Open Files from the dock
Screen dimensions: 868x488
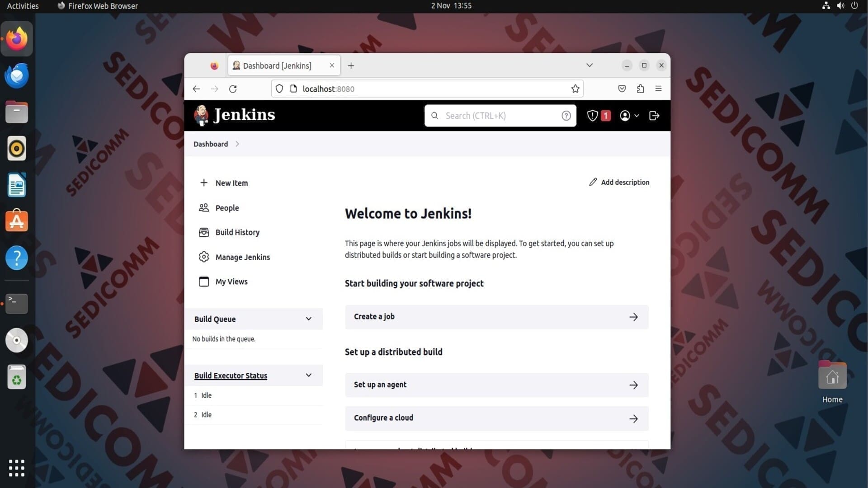point(17,112)
